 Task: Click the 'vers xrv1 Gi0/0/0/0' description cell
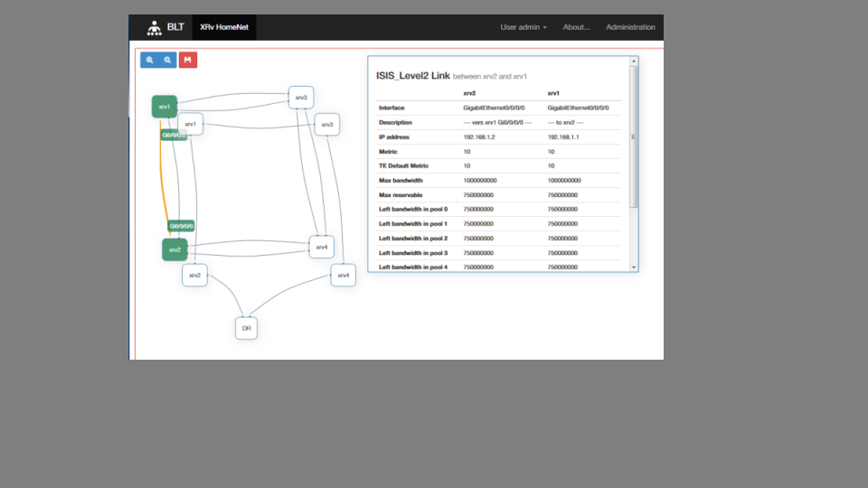coord(497,122)
